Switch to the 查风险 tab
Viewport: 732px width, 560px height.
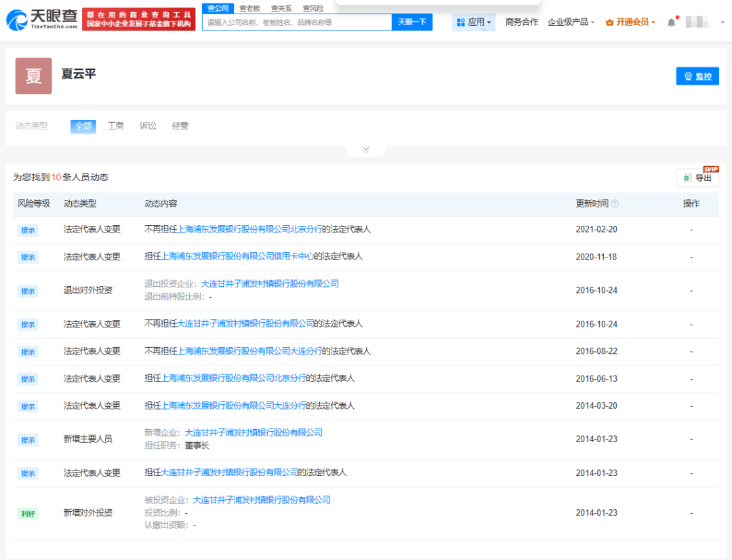pyautogui.click(x=312, y=8)
